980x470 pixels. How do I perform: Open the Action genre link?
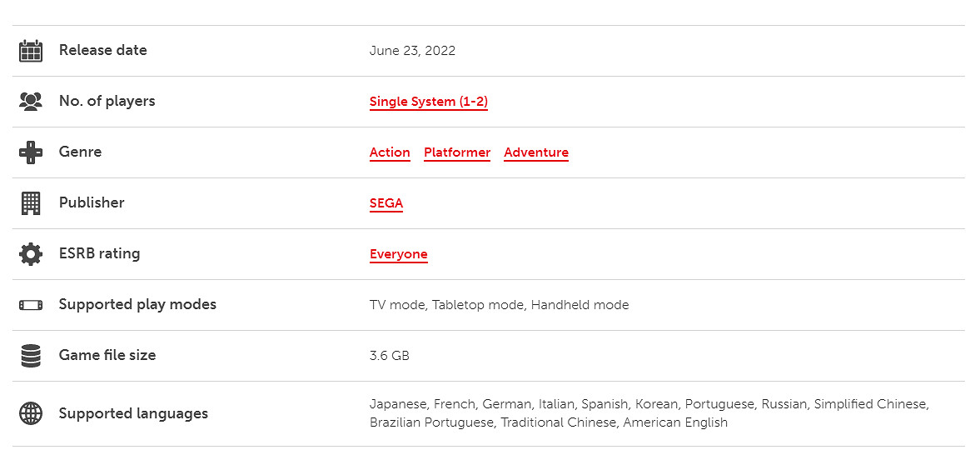pos(390,152)
